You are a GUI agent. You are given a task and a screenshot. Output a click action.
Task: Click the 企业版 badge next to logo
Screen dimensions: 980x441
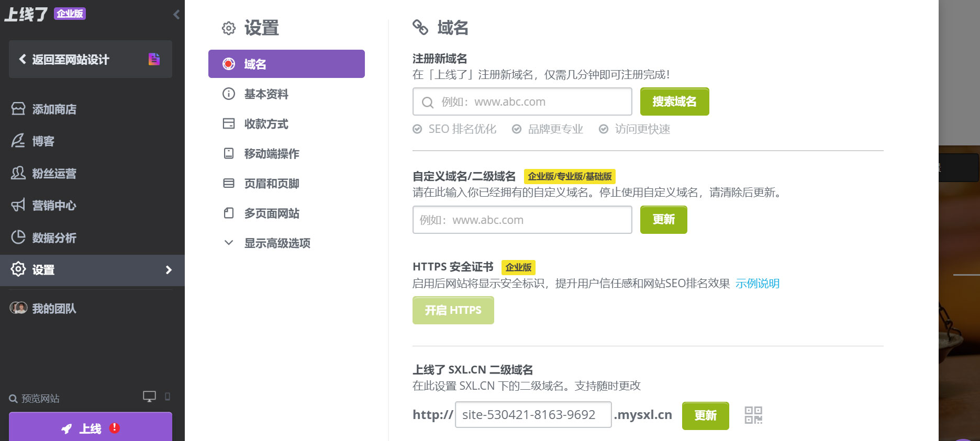[x=70, y=14]
